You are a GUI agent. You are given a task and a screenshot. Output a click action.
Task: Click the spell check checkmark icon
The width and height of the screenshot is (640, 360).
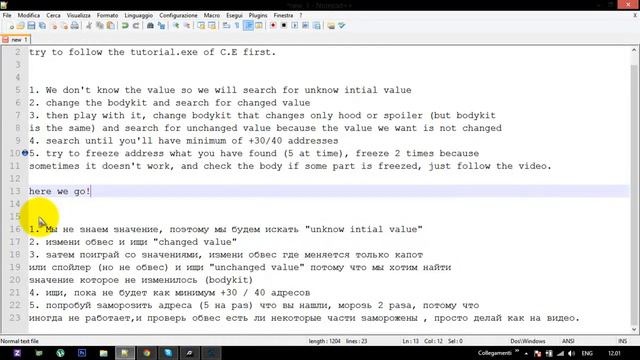[x=342, y=26]
